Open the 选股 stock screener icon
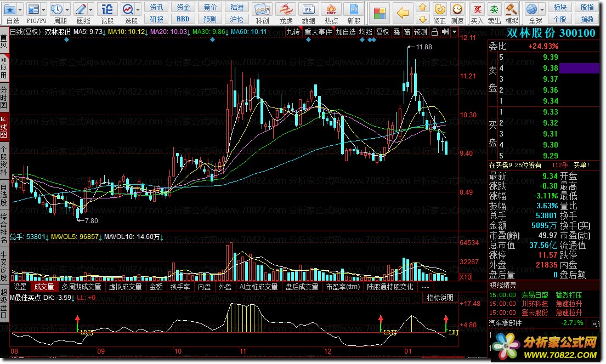 (x=127, y=9)
